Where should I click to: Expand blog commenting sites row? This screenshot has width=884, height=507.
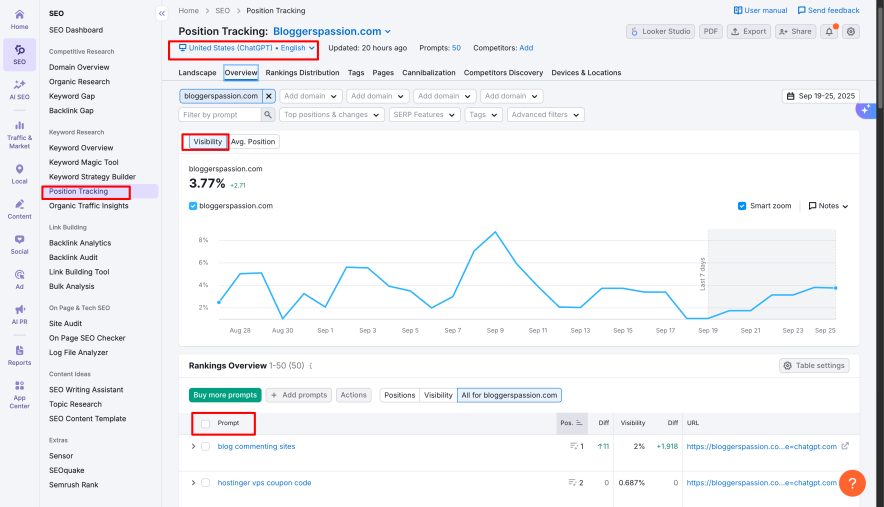click(x=193, y=447)
